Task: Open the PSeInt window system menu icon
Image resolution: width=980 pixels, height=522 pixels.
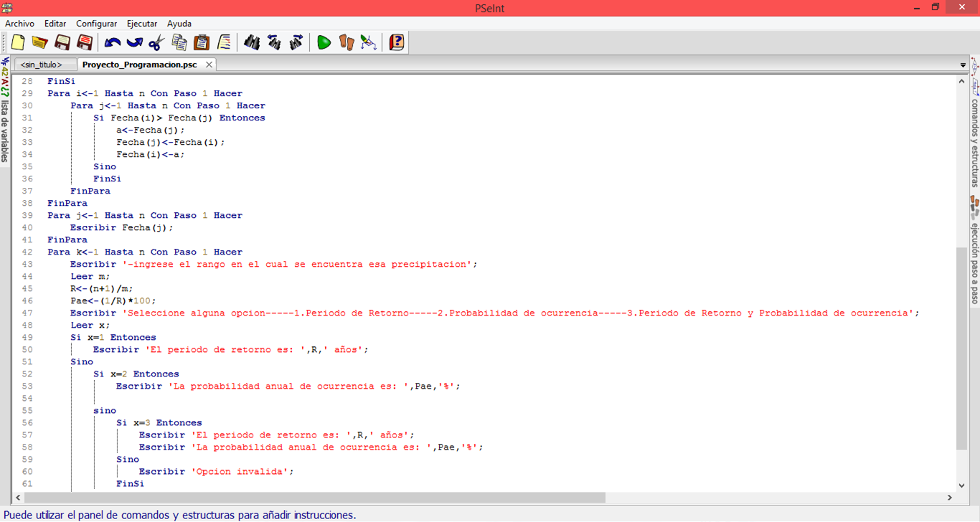Action: click(x=7, y=8)
